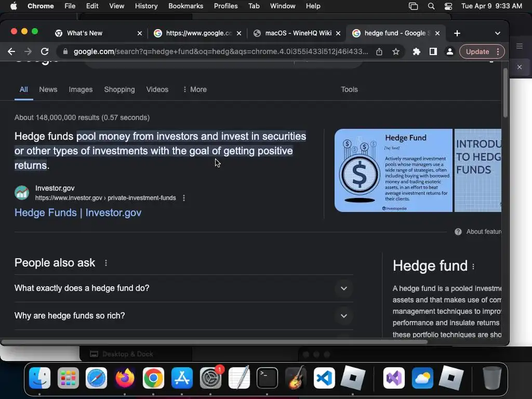
Task: Open People also ask options dots
Action: tap(106, 263)
